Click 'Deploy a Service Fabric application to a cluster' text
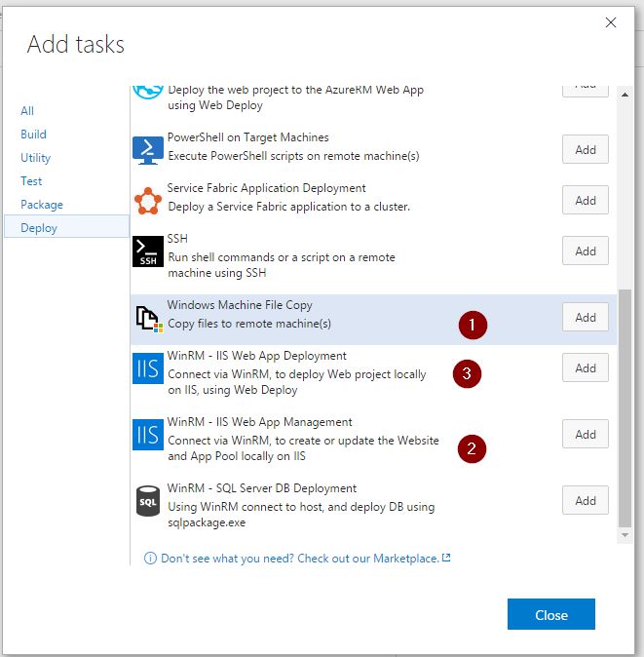Viewport: 644px width, 657px height. [x=289, y=207]
